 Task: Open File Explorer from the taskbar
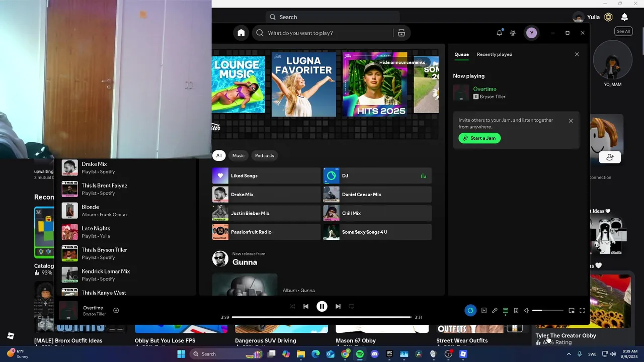pos(301,354)
